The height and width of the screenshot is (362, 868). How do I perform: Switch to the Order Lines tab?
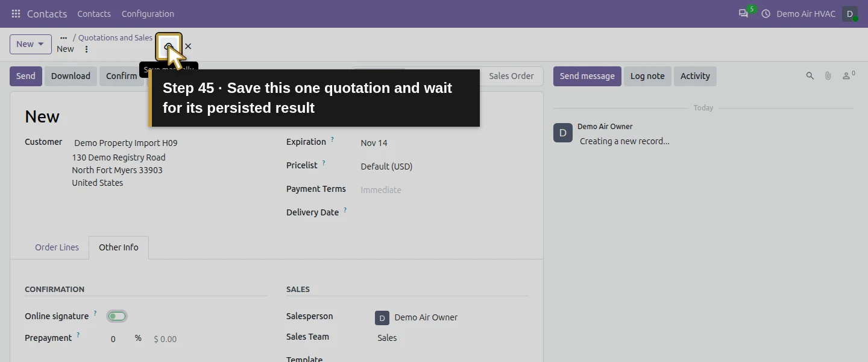click(57, 247)
